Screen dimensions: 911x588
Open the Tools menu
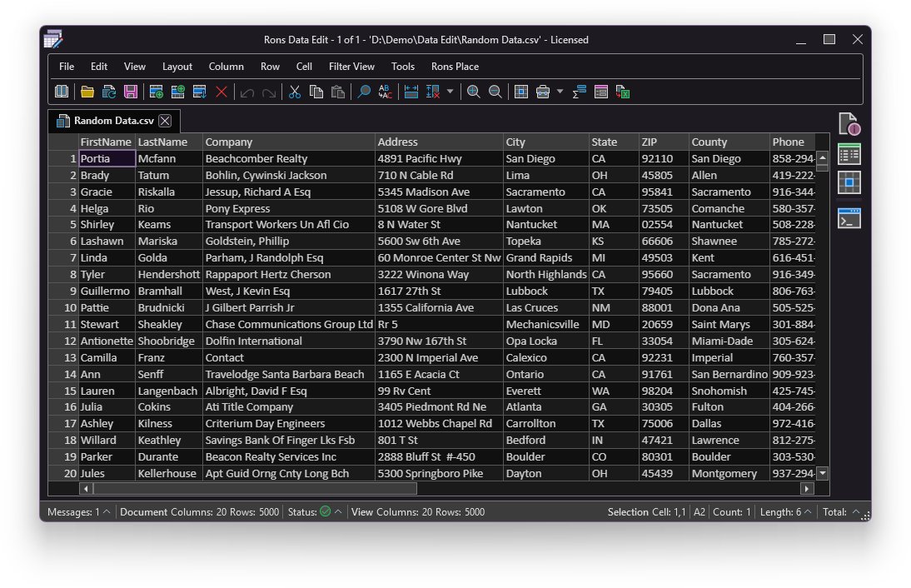(403, 67)
